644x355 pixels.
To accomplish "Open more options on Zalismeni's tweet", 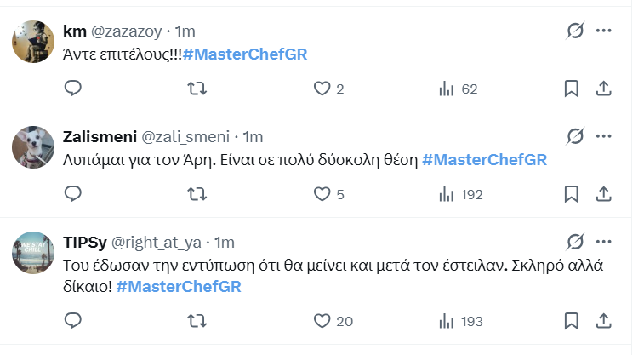I will coord(604,136).
